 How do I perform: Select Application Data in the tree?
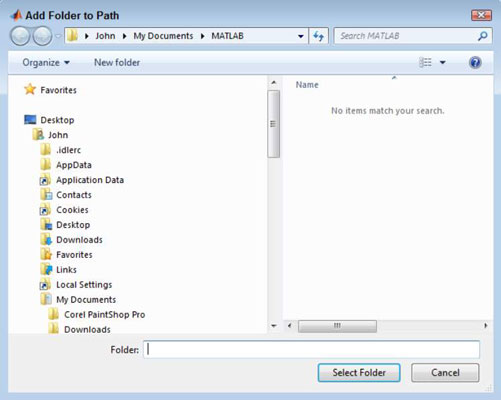pyautogui.click(x=90, y=180)
